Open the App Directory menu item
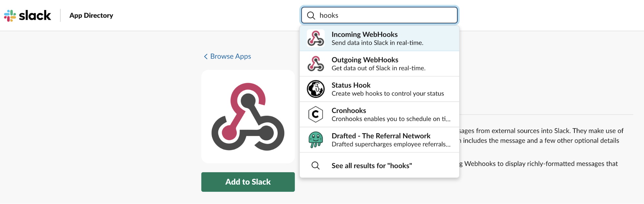 click(91, 15)
